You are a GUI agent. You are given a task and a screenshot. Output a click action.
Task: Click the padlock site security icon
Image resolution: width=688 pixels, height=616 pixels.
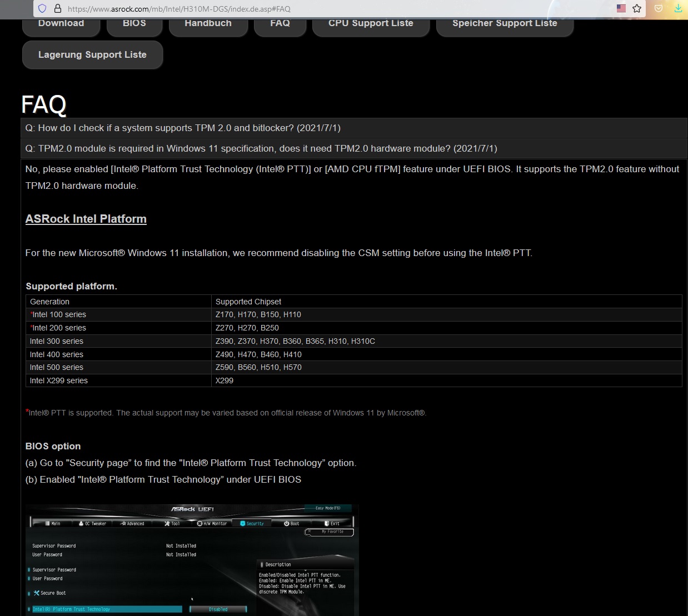[57, 9]
